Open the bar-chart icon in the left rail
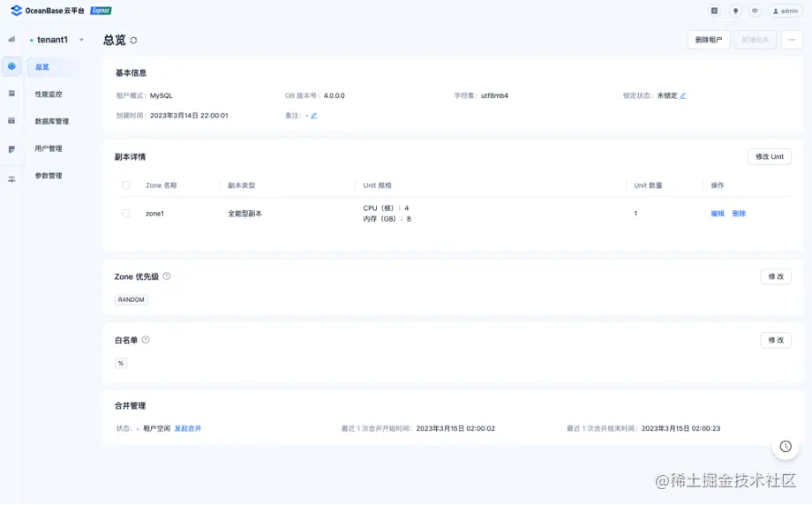This screenshot has width=812, height=505. click(x=11, y=39)
